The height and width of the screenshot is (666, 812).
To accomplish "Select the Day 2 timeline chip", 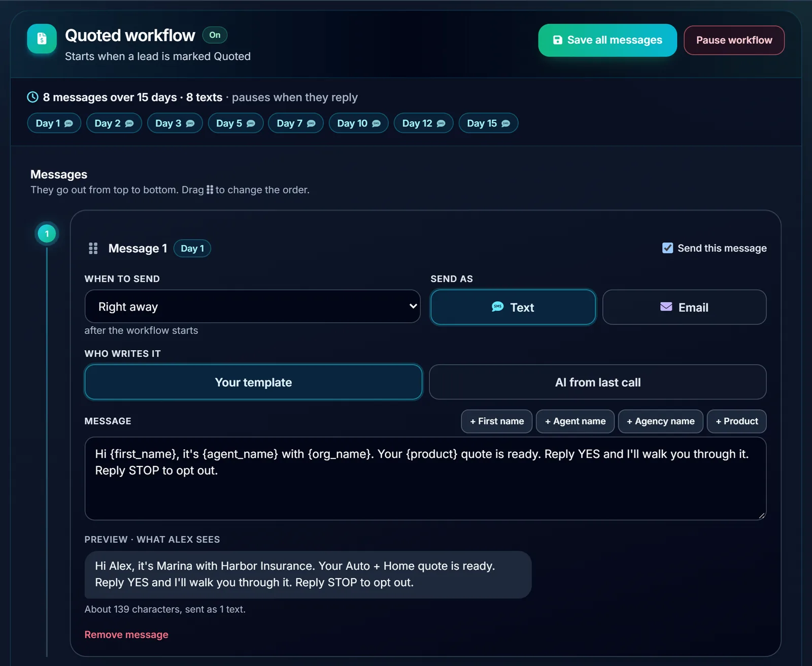I will [114, 123].
